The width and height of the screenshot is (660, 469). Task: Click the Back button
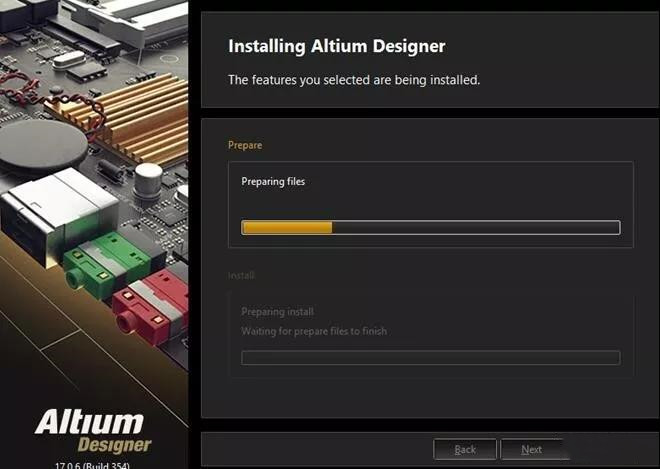[x=465, y=450]
